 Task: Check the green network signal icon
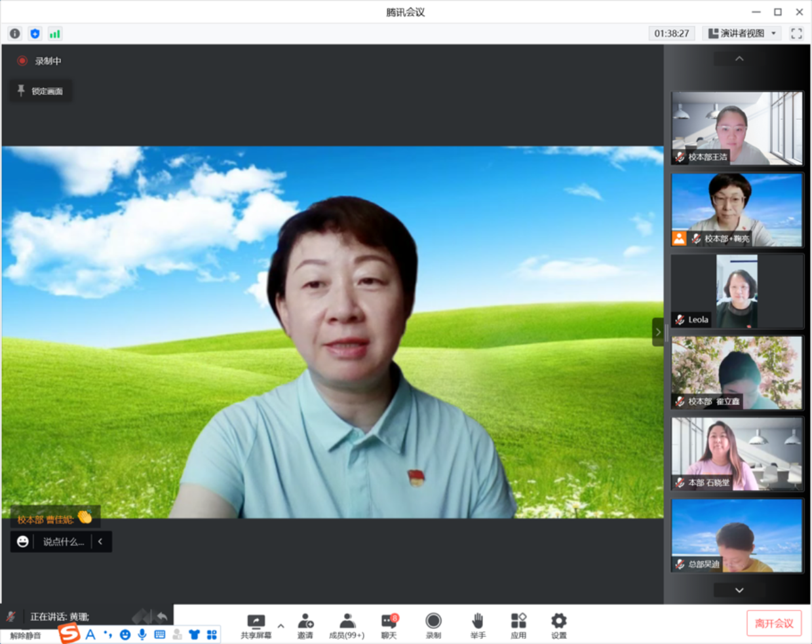pyautogui.click(x=55, y=33)
